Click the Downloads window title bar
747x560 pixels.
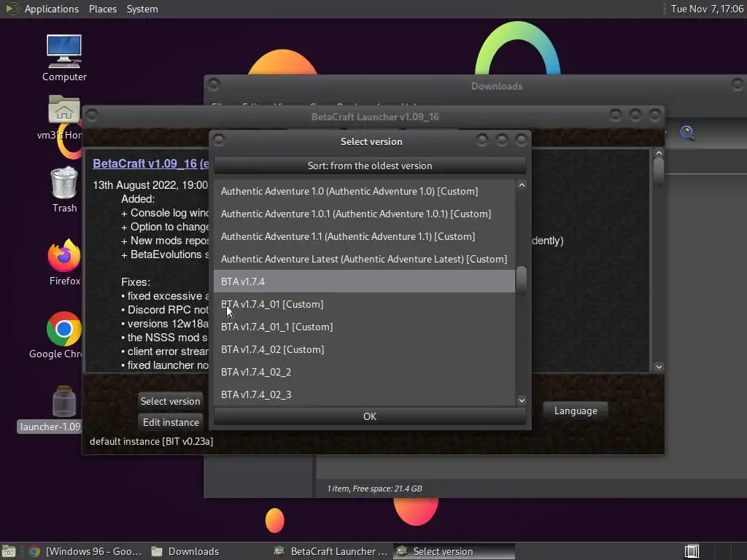click(x=476, y=86)
